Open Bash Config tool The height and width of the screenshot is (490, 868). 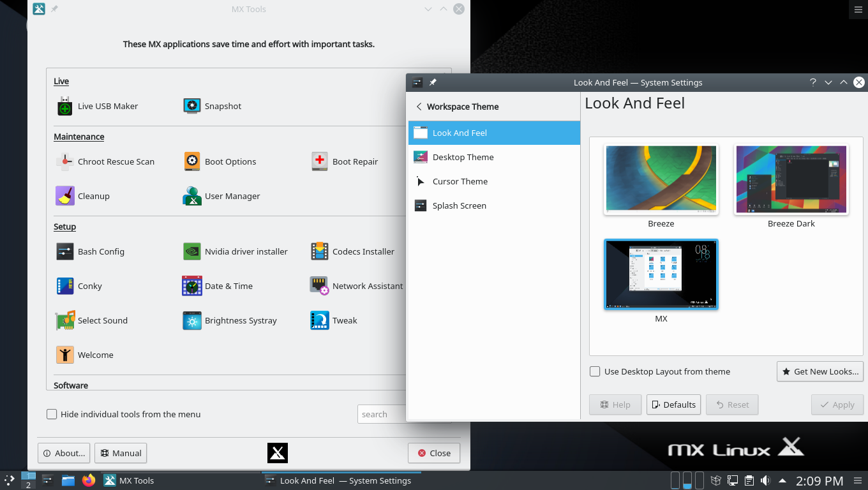click(x=90, y=251)
